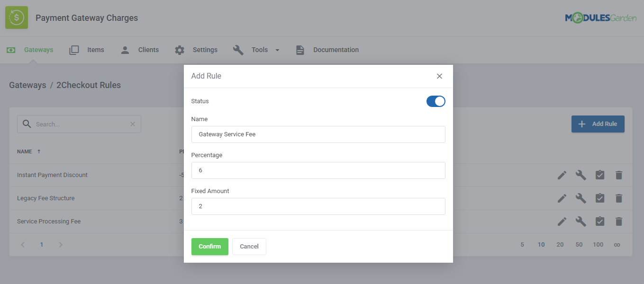This screenshot has width=644, height=284.
Task: Click the wrench icon for Service Processing Fee
Action: 581,221
